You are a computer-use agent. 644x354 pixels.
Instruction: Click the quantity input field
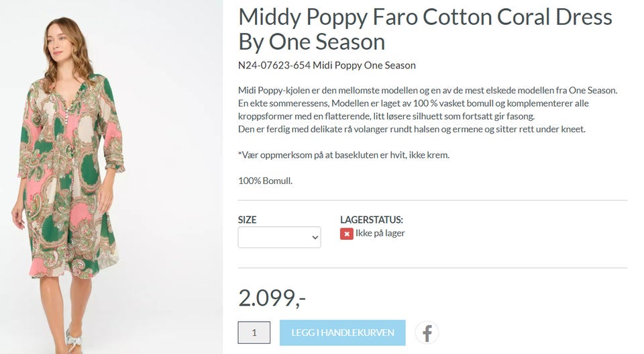[x=254, y=333]
